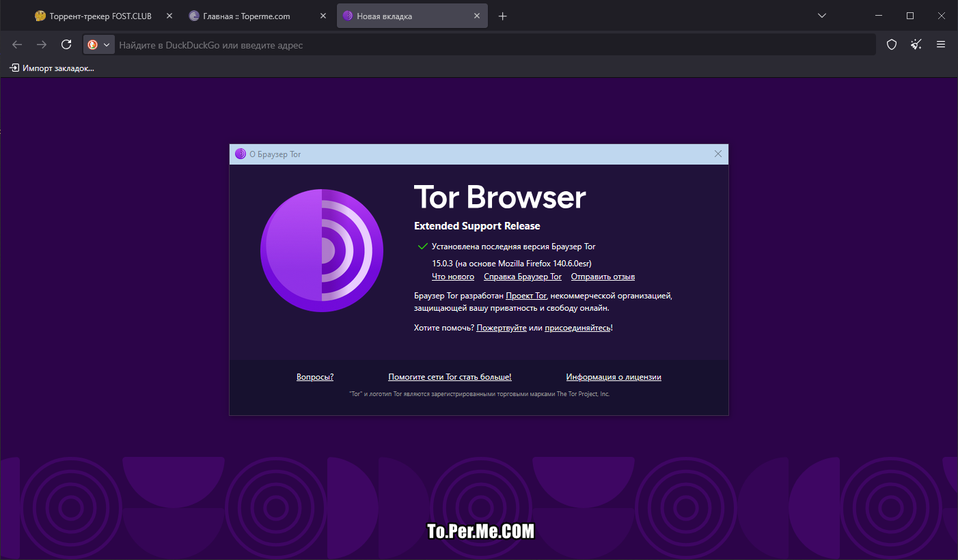The width and height of the screenshot is (958, 560).
Task: Click the Отправить отзыв link
Action: tap(603, 277)
